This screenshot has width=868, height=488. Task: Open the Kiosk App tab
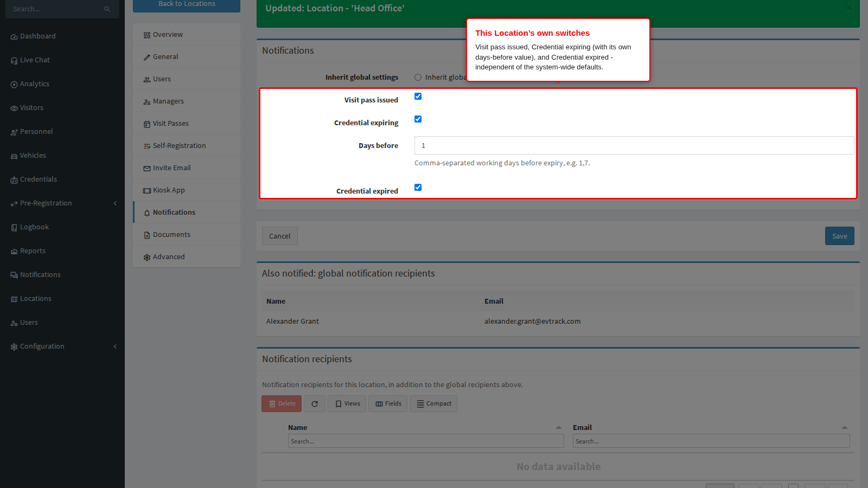(187, 190)
